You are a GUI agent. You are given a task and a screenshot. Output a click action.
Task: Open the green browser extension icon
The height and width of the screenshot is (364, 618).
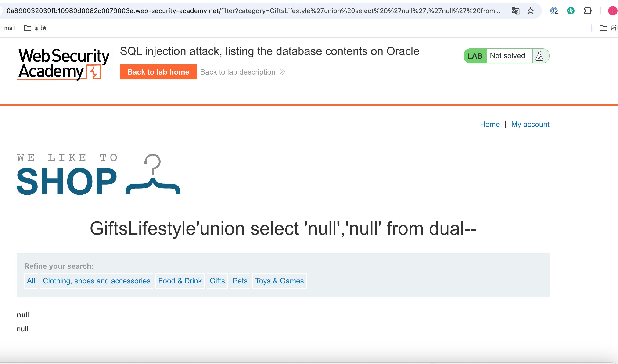coord(571,11)
